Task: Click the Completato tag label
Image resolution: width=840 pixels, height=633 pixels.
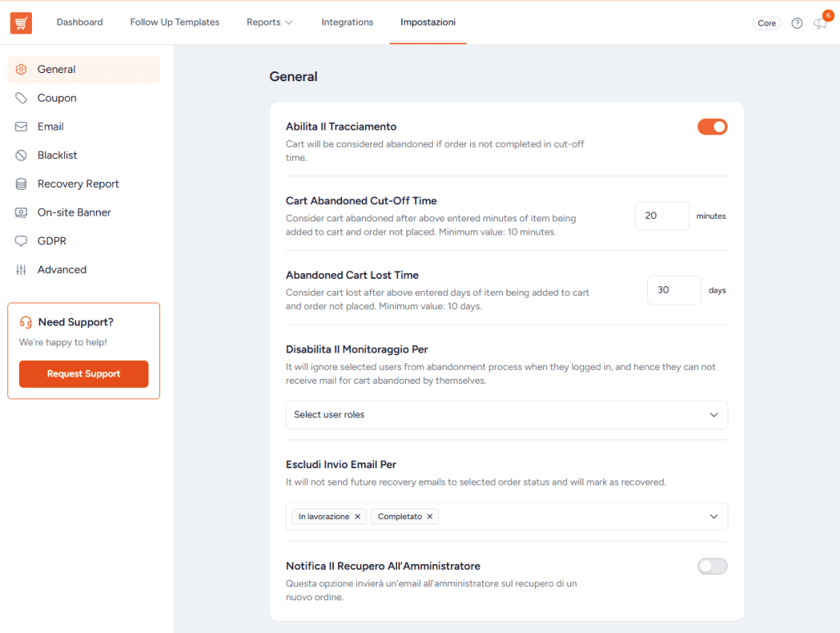Action: (399, 517)
